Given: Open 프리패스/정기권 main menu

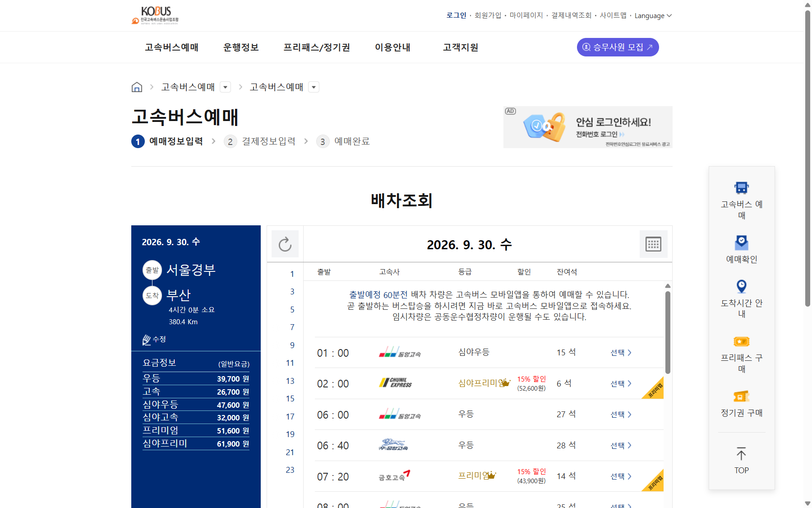Looking at the screenshot, I should tap(317, 47).
